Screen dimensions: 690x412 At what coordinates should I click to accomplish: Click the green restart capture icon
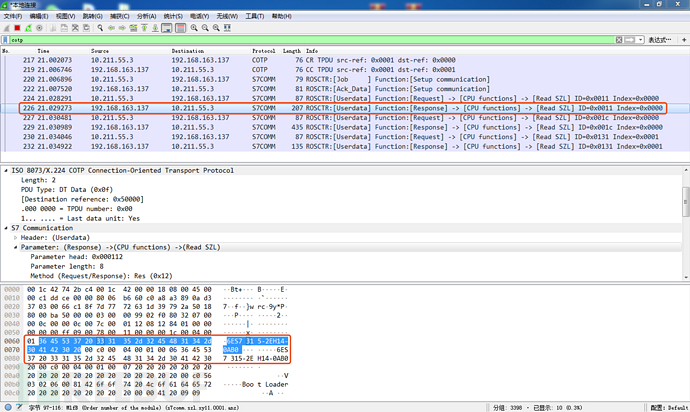[29, 28]
